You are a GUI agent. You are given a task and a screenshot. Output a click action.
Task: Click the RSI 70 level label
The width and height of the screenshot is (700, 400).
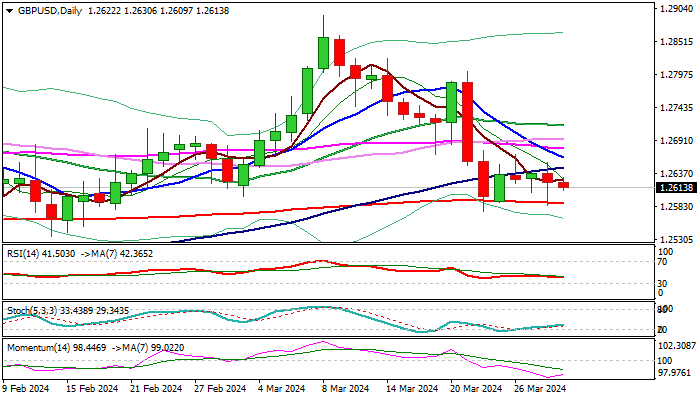(x=663, y=262)
